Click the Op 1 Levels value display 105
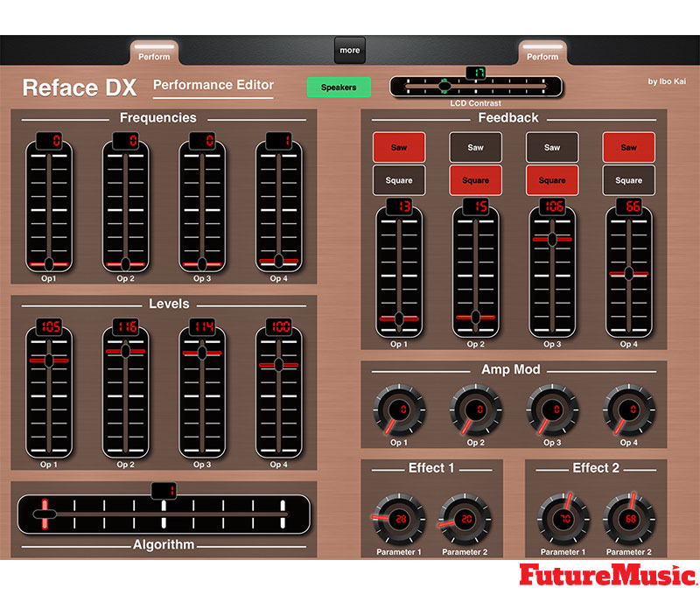The image size is (700, 595). coord(49,326)
